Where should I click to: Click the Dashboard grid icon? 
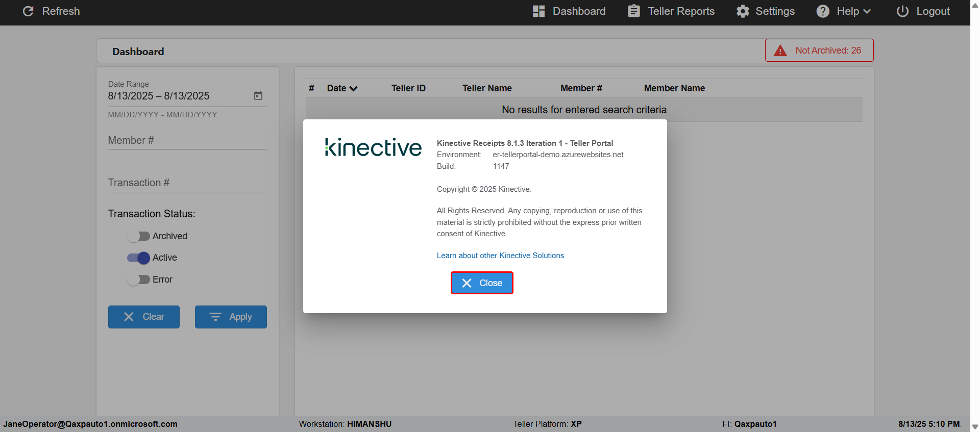[x=538, y=11]
